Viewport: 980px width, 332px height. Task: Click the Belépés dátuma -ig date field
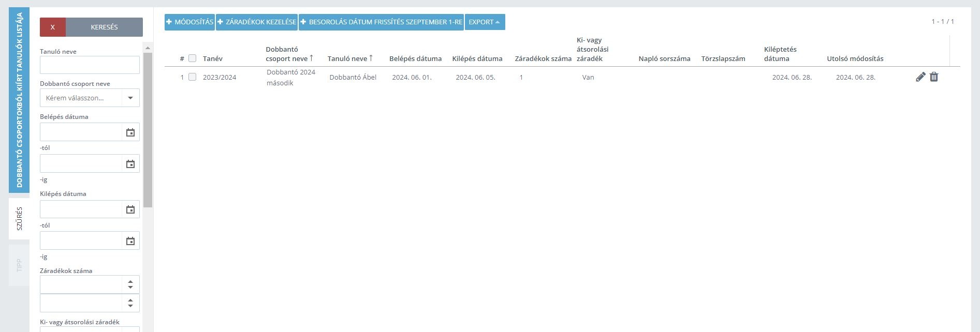pos(81,164)
